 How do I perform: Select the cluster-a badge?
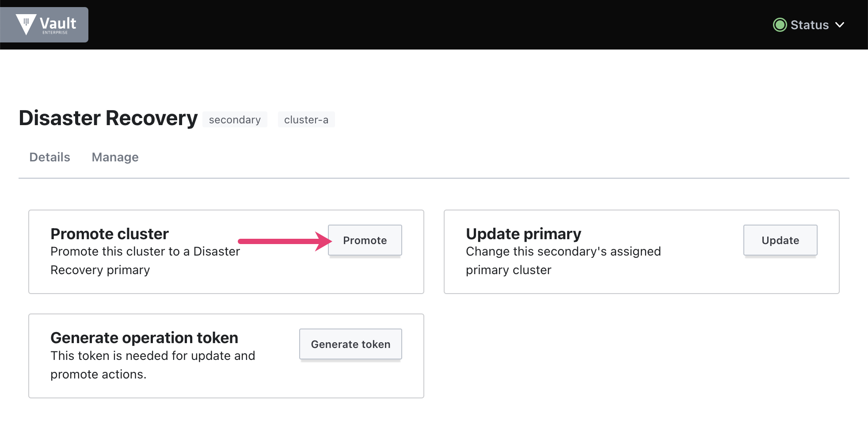pos(306,119)
